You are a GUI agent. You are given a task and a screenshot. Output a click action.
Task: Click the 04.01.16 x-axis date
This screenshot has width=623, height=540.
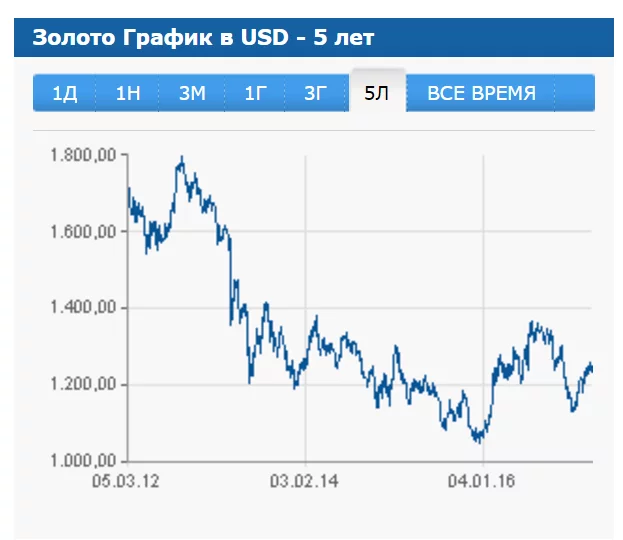(x=482, y=481)
